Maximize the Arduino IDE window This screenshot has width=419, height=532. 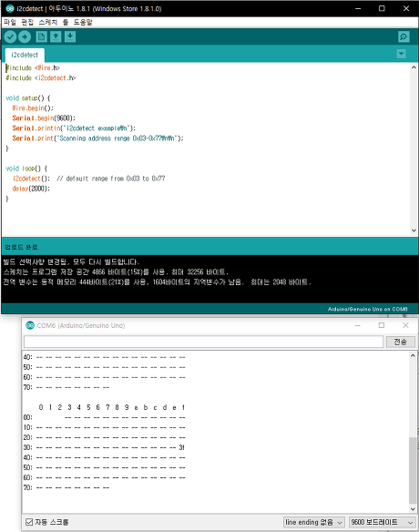tap(382, 8)
